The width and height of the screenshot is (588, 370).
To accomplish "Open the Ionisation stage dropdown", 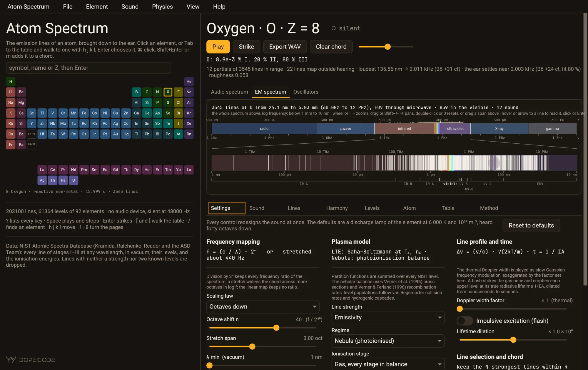I will (x=388, y=364).
